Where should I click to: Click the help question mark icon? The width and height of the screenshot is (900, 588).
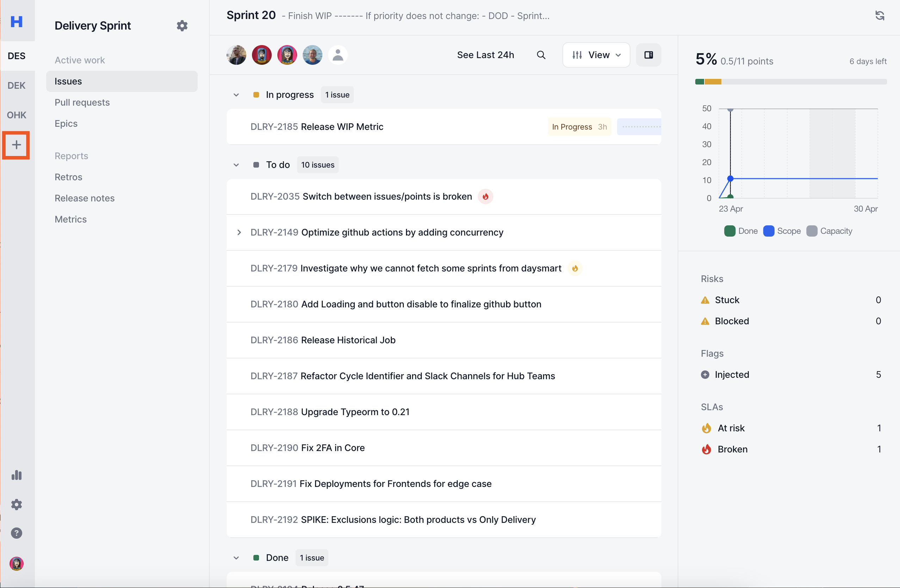[x=16, y=533]
